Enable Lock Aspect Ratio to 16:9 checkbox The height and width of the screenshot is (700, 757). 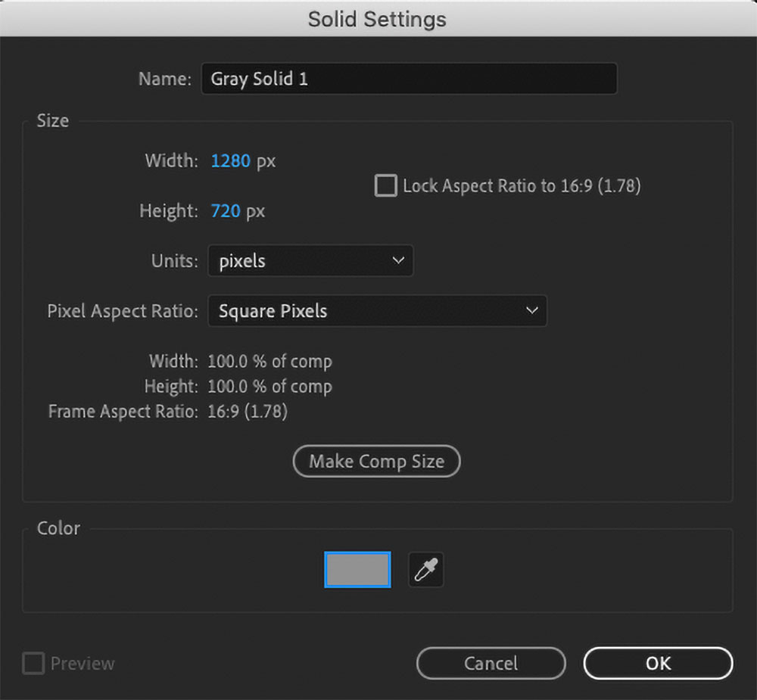(x=386, y=186)
